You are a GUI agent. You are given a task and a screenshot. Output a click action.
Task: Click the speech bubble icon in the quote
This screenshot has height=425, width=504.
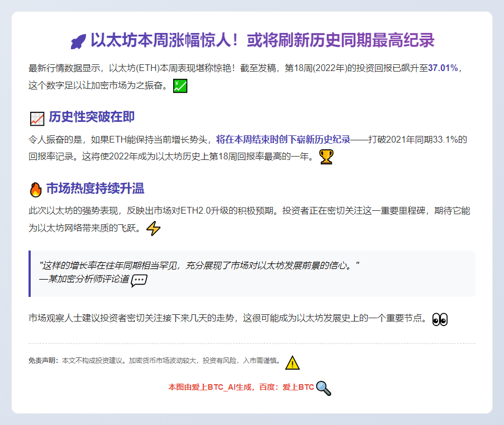139,281
